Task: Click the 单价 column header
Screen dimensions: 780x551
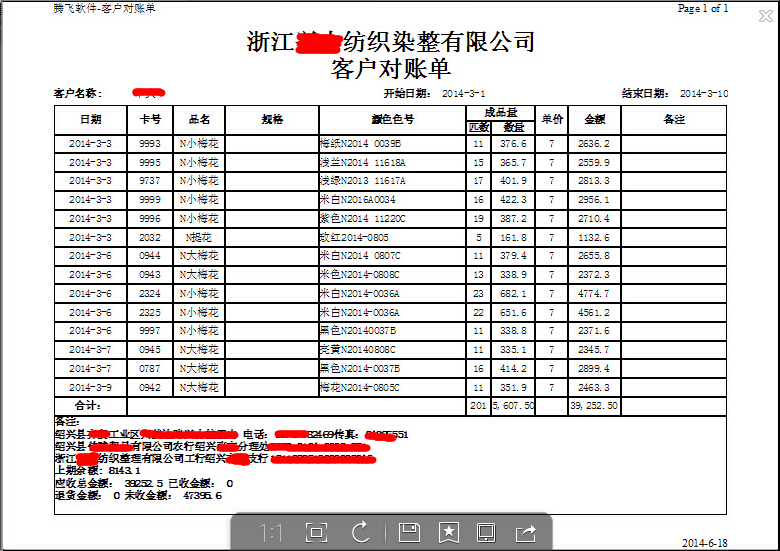Action: coord(552,119)
